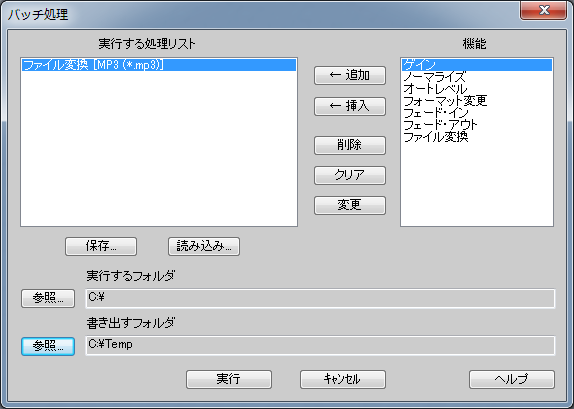Close the バッチ処理 dialog window
Viewport: 574px width, 409px height.
click(x=544, y=10)
